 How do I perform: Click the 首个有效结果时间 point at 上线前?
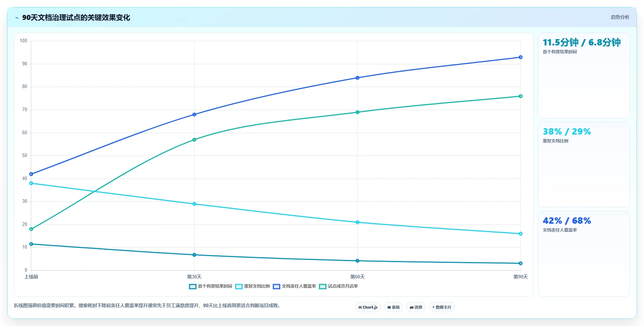31,244
